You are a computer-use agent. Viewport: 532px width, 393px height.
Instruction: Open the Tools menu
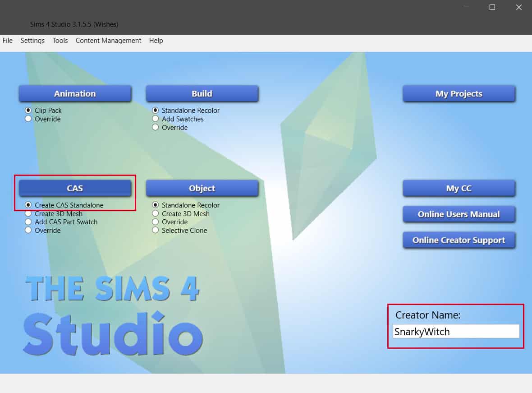coord(60,41)
